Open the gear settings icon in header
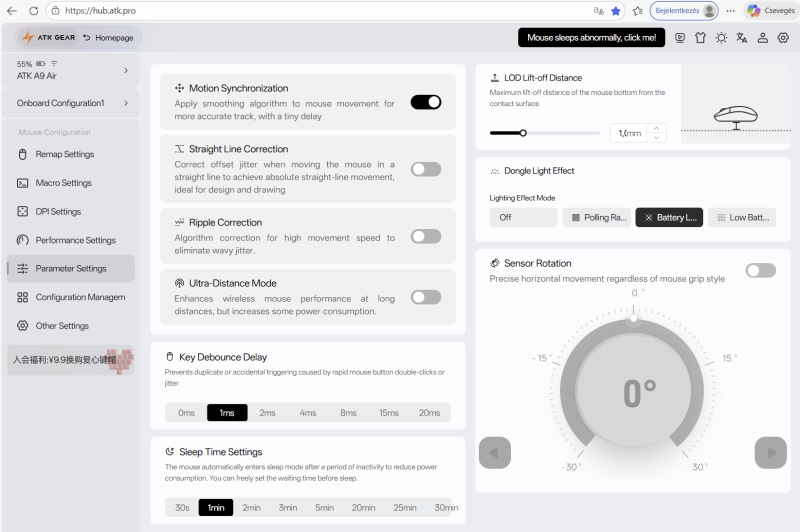This screenshot has width=800, height=532. [783, 38]
